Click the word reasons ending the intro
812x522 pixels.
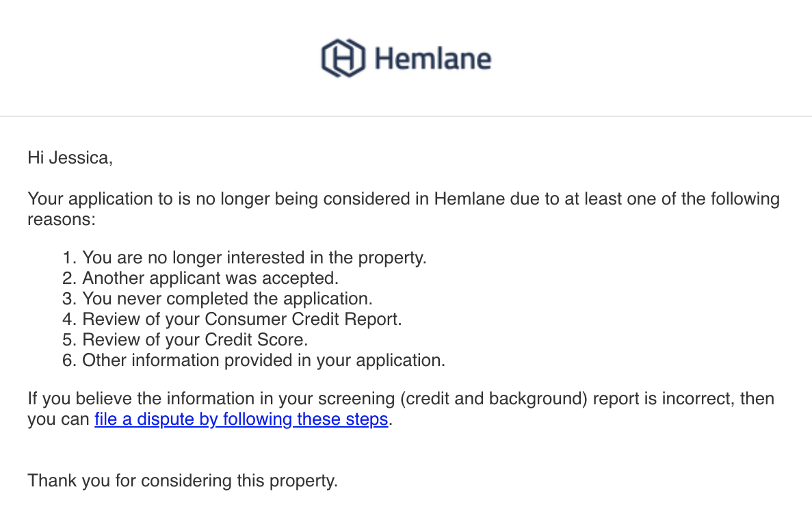(x=62, y=220)
